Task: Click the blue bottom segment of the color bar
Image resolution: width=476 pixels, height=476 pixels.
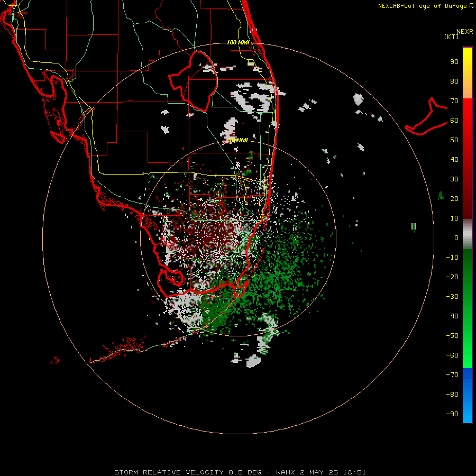Action: [467, 396]
